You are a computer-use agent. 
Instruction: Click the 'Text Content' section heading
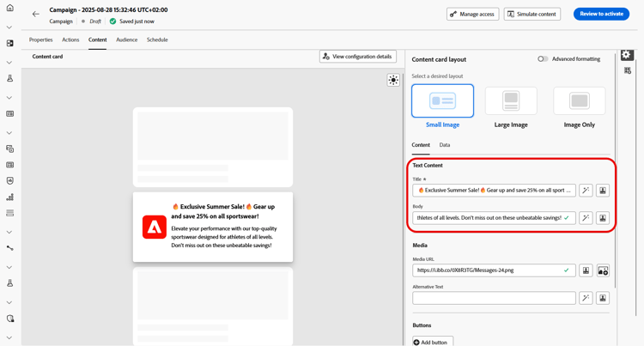coord(428,166)
